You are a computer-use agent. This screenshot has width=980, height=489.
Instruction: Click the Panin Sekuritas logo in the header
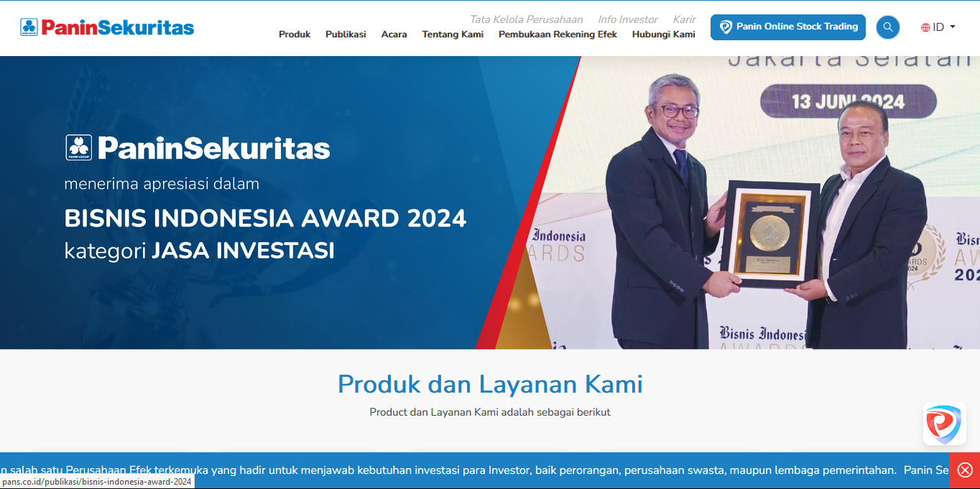click(106, 27)
